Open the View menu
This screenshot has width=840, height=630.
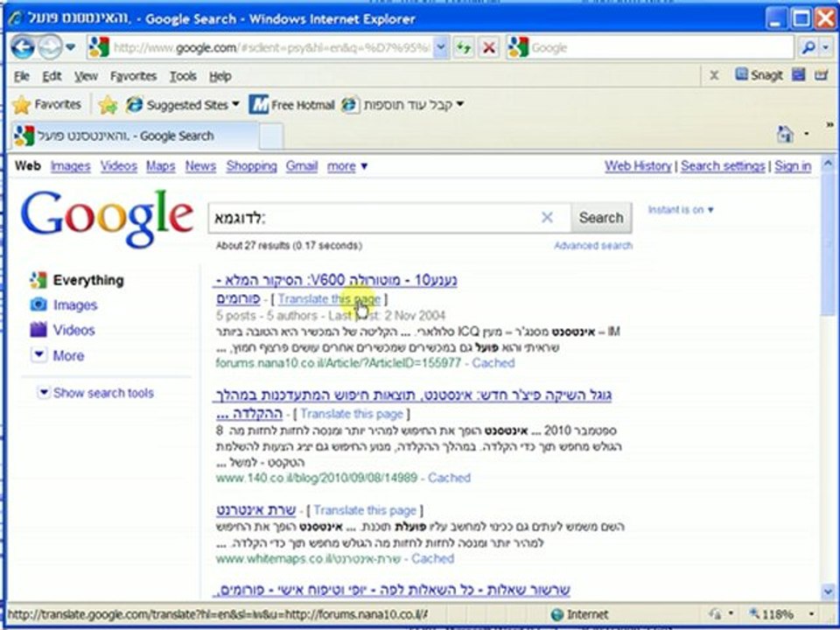coord(86,76)
